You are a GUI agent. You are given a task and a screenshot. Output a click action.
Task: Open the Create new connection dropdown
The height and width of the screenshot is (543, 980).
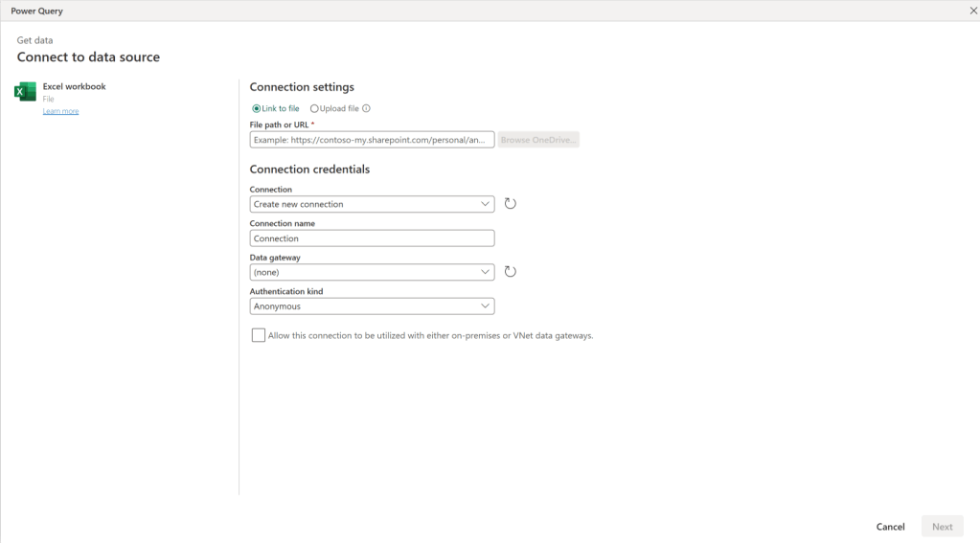[372, 204]
